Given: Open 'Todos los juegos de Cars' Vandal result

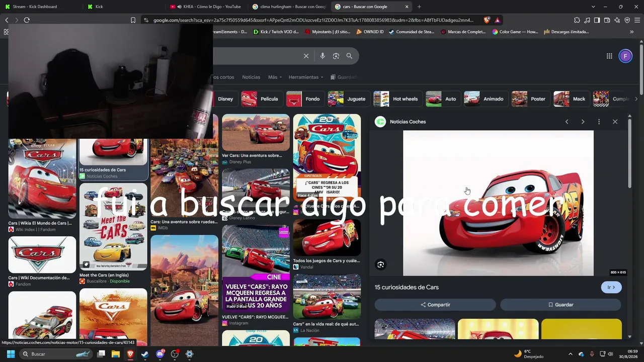Looking at the screenshot, I should pos(327,237).
